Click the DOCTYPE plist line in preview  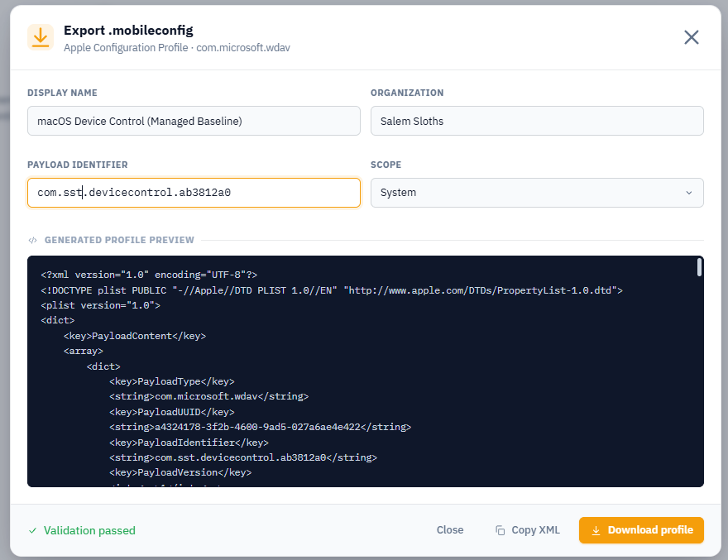point(332,290)
